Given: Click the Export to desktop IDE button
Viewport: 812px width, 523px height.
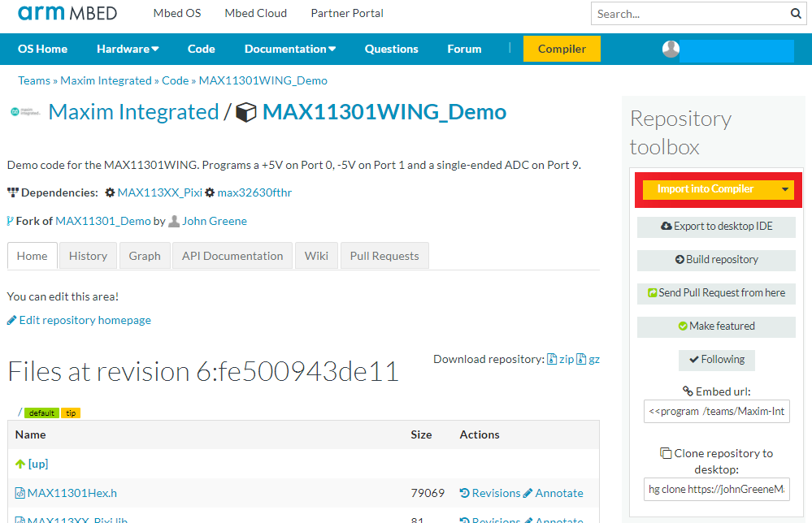Looking at the screenshot, I should [x=716, y=227].
